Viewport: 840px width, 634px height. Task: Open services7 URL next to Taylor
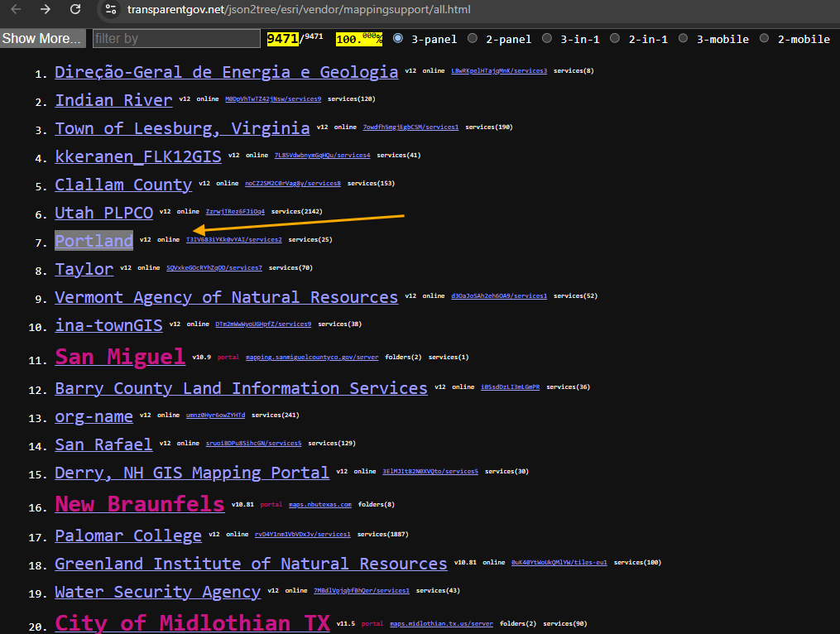click(x=214, y=268)
